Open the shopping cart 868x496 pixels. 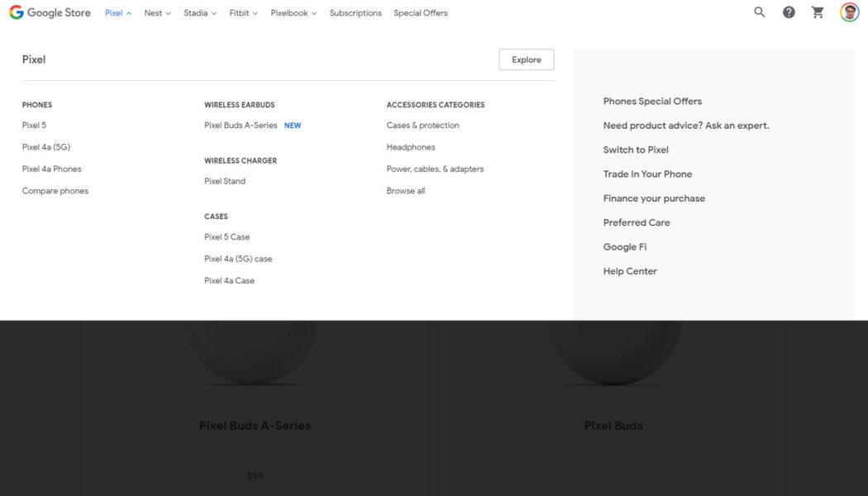pyautogui.click(x=818, y=12)
